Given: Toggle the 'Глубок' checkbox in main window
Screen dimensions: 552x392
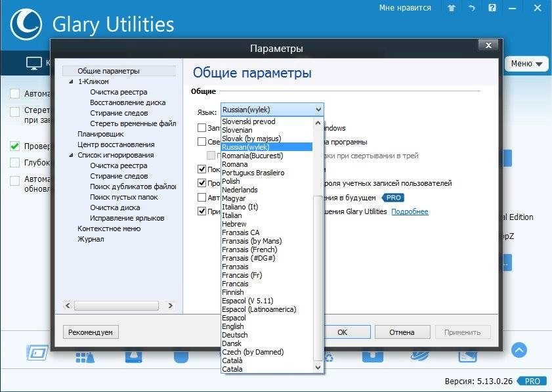Looking at the screenshot, I should [15, 162].
